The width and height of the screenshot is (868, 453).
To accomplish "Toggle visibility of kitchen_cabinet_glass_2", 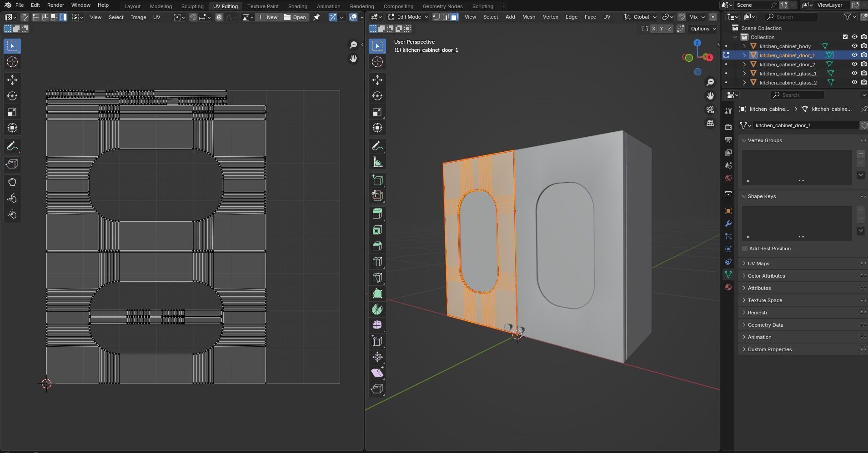I will tap(854, 82).
